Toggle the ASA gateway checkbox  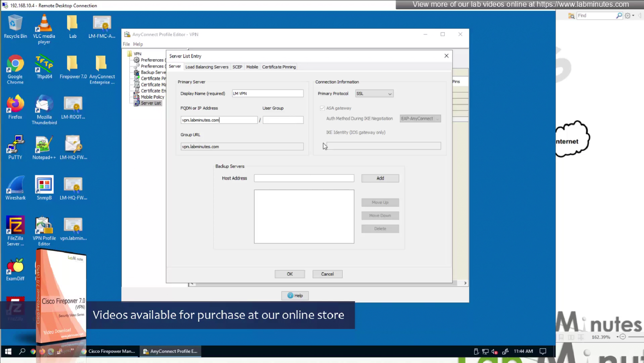[322, 108]
